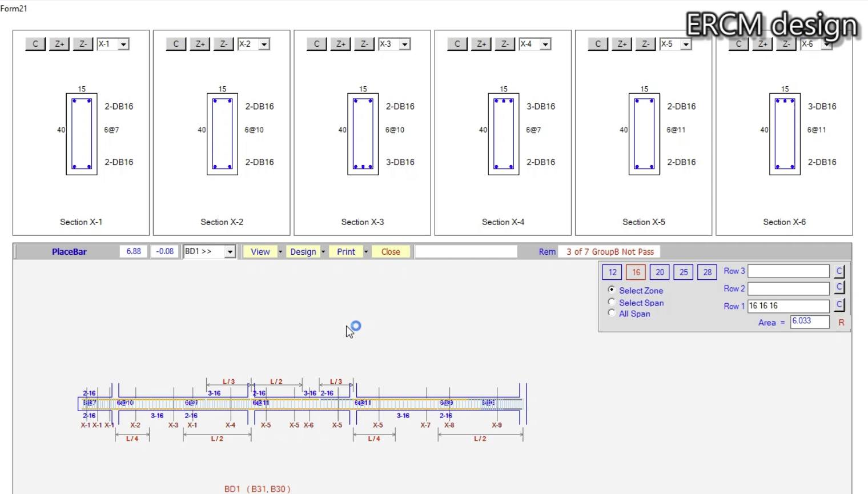
Task: Open the X-5 section dropdown
Action: (686, 45)
